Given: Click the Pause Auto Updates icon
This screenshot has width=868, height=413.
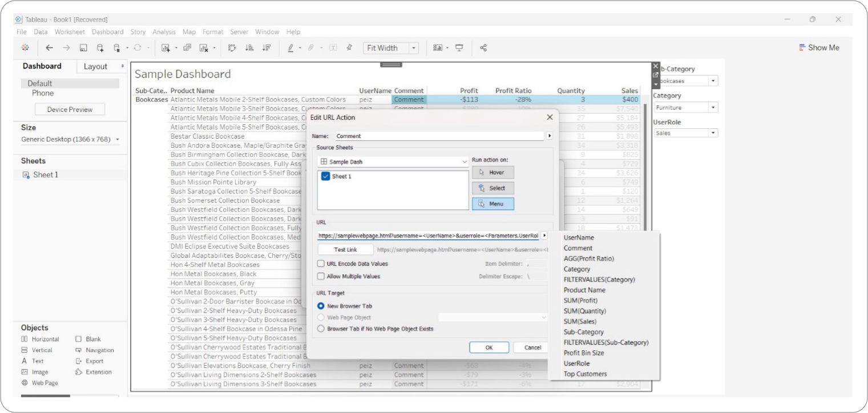Looking at the screenshot, I should [117, 48].
